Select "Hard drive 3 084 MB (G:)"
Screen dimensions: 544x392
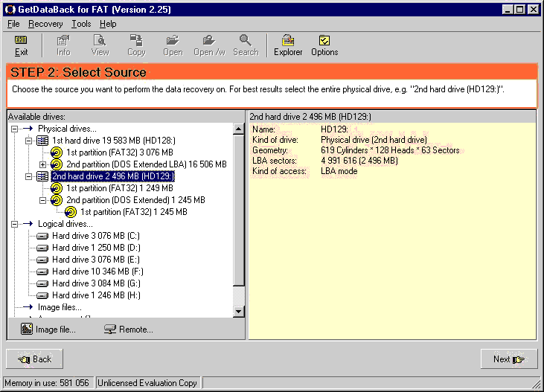(x=96, y=283)
